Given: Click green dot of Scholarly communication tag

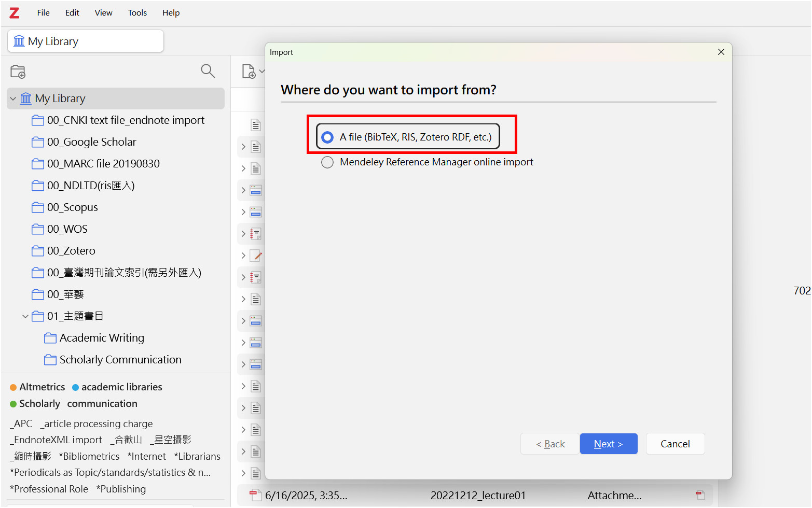Looking at the screenshot, I should click(13, 404).
